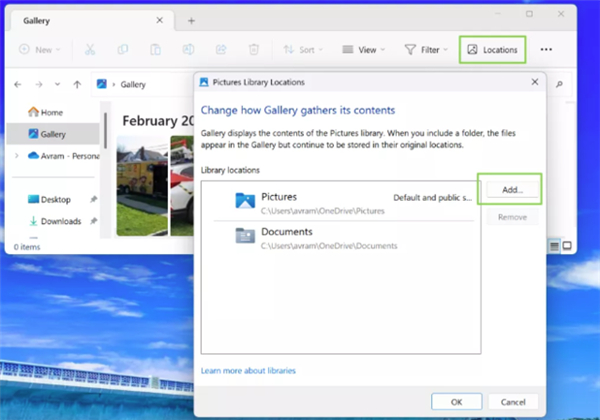This screenshot has width=600, height=420.
Task: Click the Delete trash icon in toolbar
Action: click(x=253, y=49)
